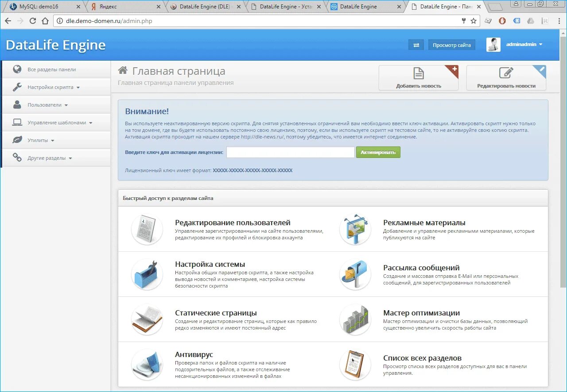Click document icon for Редактирование пользователей
567x392 pixels.
[x=147, y=229]
